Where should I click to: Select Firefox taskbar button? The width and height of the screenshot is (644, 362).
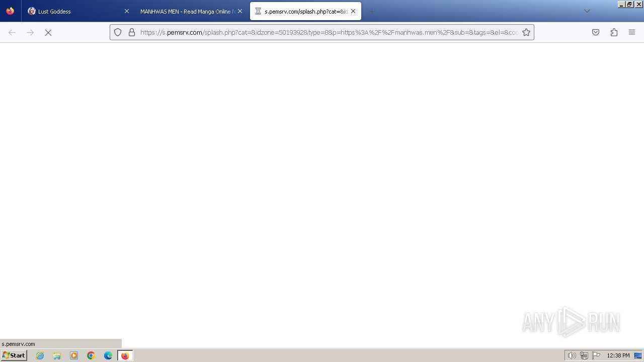point(125,355)
